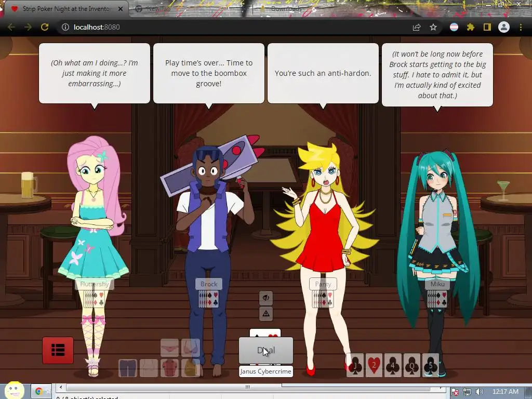Click Fluttershy's speech bubble
The width and height of the screenshot is (532, 399).
point(95,73)
